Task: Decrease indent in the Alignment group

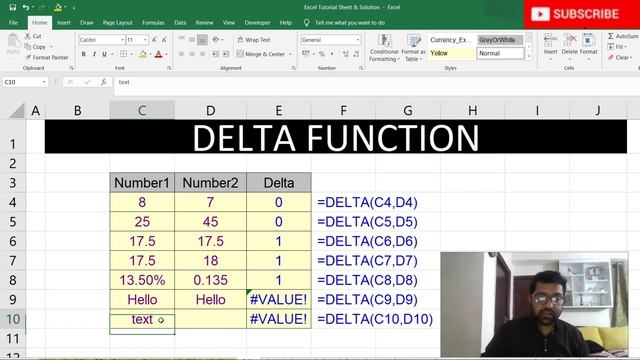Action: click(215, 54)
